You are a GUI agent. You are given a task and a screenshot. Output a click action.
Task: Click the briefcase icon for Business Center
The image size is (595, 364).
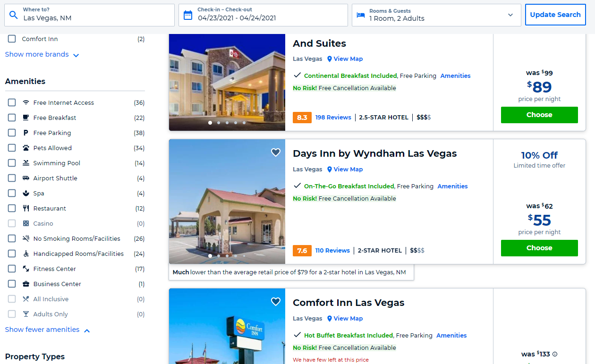(x=26, y=284)
